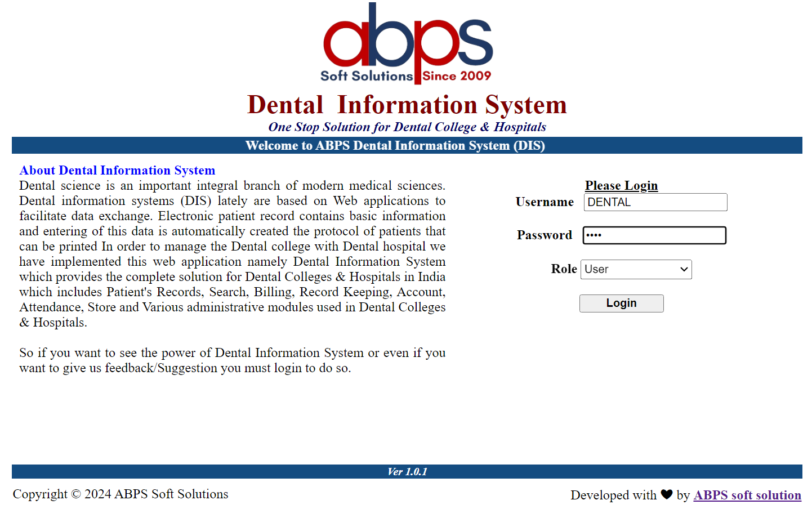The width and height of the screenshot is (812, 509).
Task: Focus the Username input field
Action: [x=655, y=202]
